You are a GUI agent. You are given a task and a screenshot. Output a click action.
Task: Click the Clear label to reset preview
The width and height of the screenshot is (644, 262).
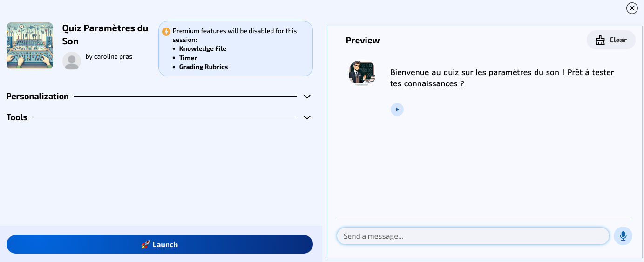tap(618, 40)
